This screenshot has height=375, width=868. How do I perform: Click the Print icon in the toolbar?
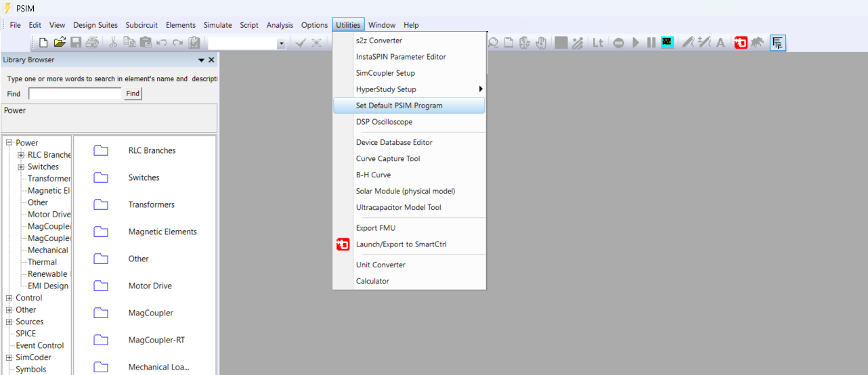[x=93, y=43]
